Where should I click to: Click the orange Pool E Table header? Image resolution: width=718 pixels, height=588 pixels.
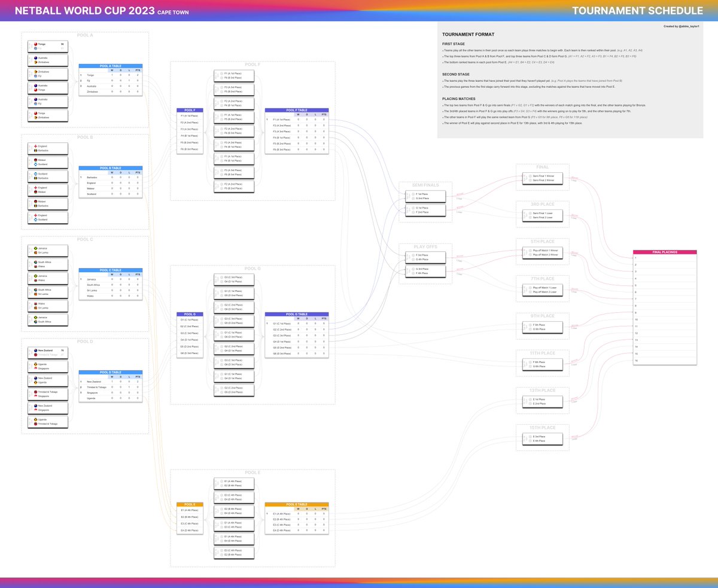pos(297,504)
